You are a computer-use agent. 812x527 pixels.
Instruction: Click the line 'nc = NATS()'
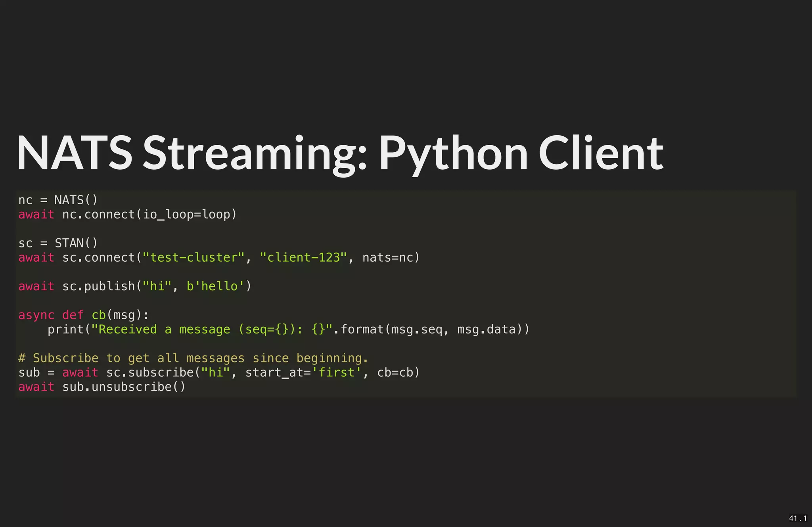click(58, 200)
